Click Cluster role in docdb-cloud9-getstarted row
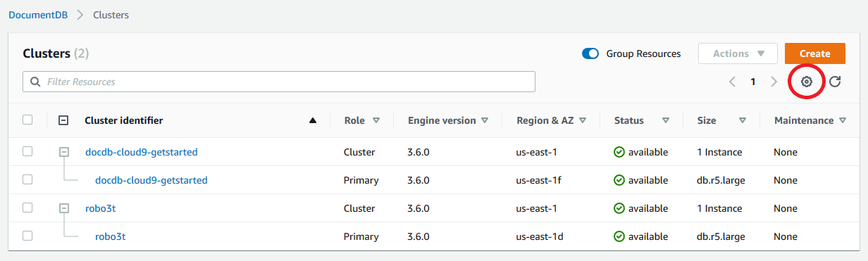868x261 pixels. [x=359, y=152]
